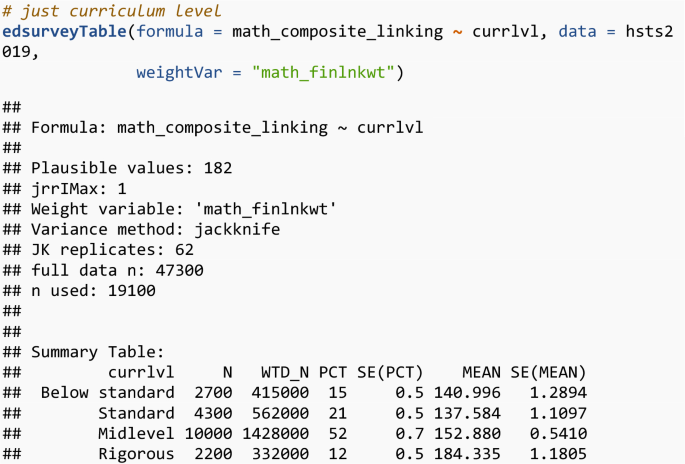Click the currlvl column header in table
This screenshot has width=685, height=464.
tap(141, 372)
